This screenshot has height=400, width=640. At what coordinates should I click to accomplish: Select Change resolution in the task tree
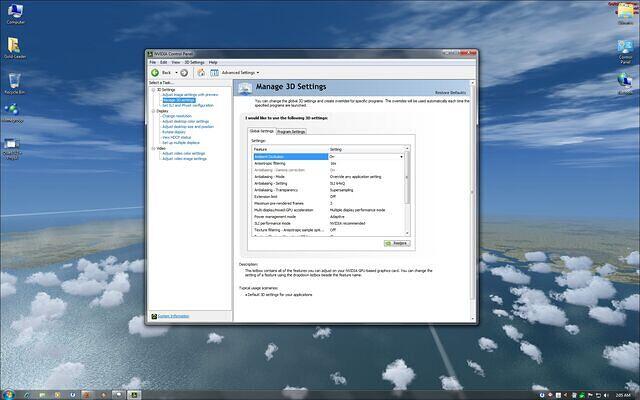(x=177, y=116)
